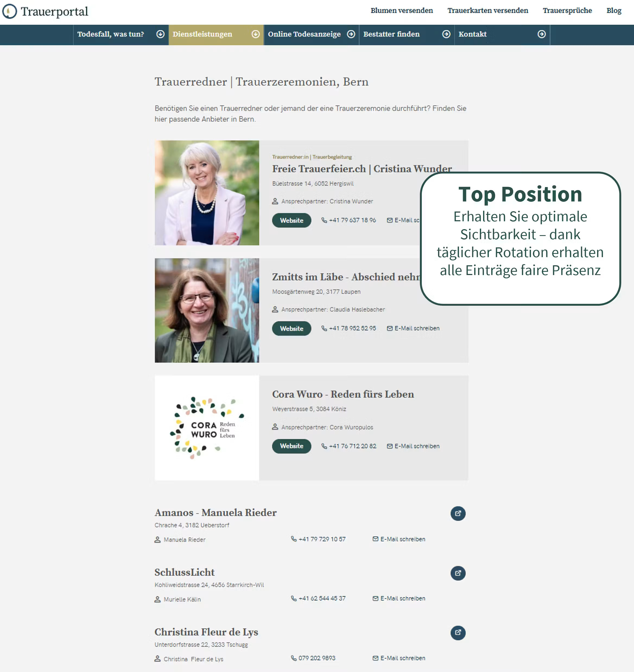Click phone icon beside +41 78 952 52 95
Viewport: 634px width, 672px height.
coord(324,329)
